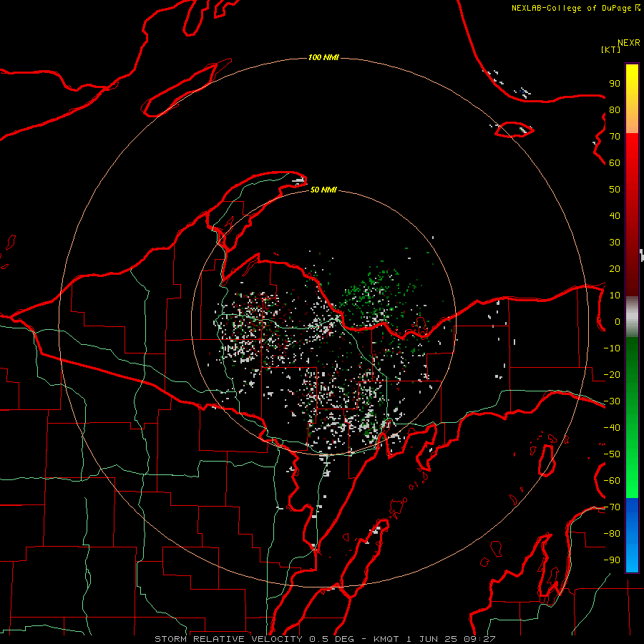The width and height of the screenshot is (644, 644).
Task: Click the positive 70 value on velocity scale
Action: pos(615,137)
